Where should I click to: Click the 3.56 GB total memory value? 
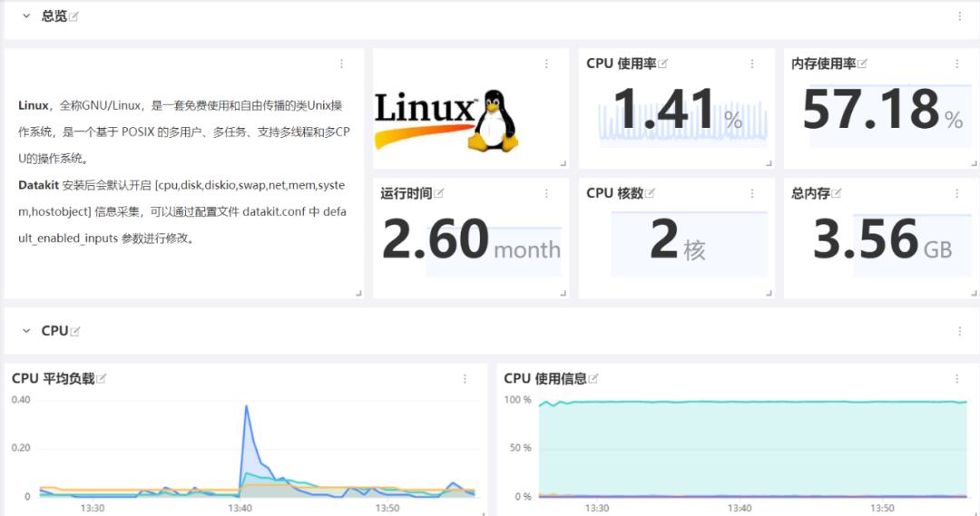883,239
